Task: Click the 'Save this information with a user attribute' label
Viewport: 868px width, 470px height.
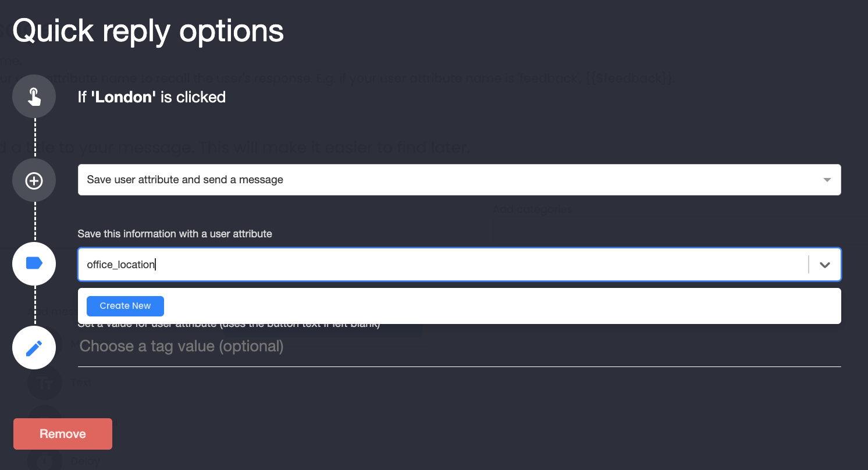Action: pos(175,234)
